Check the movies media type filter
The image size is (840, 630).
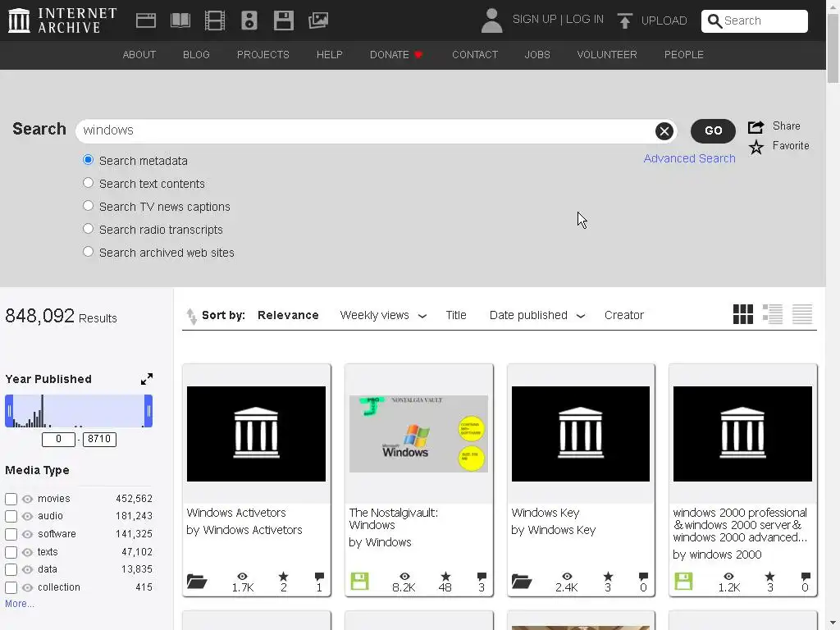pyautogui.click(x=11, y=500)
